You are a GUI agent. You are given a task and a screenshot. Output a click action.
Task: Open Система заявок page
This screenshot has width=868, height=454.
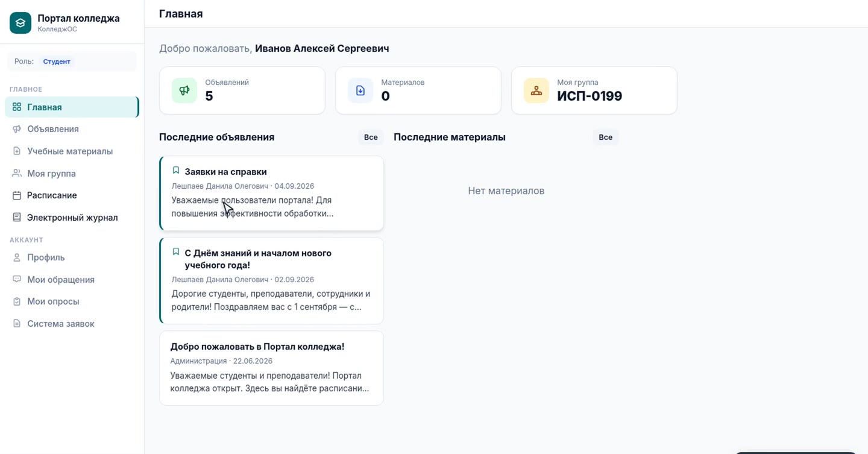[x=72, y=324]
